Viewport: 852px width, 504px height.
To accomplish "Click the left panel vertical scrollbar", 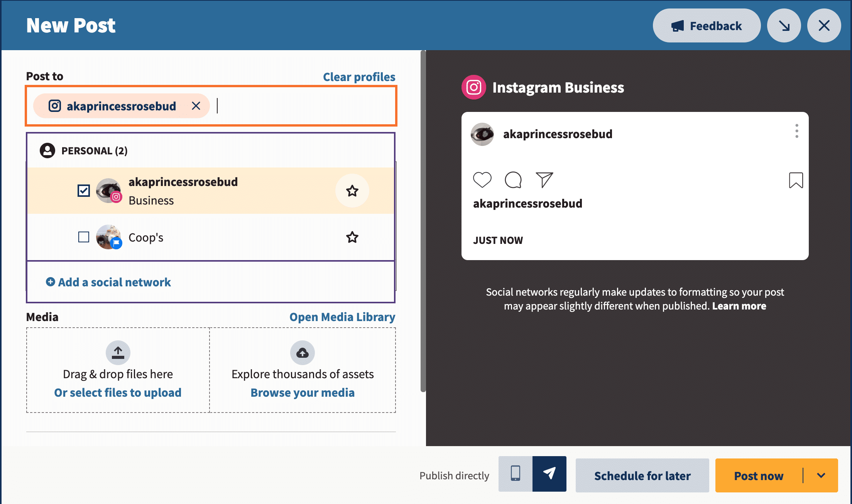I will [423, 221].
